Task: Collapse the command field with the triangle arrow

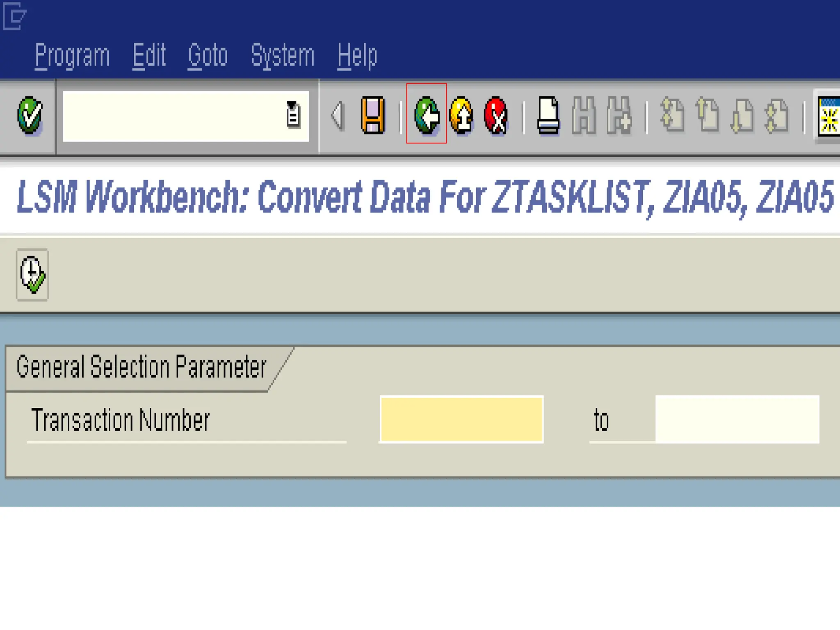Action: click(x=337, y=116)
